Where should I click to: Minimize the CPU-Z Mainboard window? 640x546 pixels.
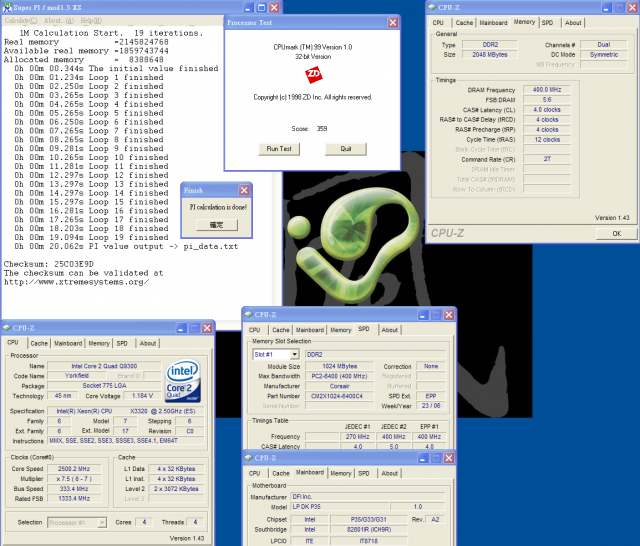click(x=423, y=458)
